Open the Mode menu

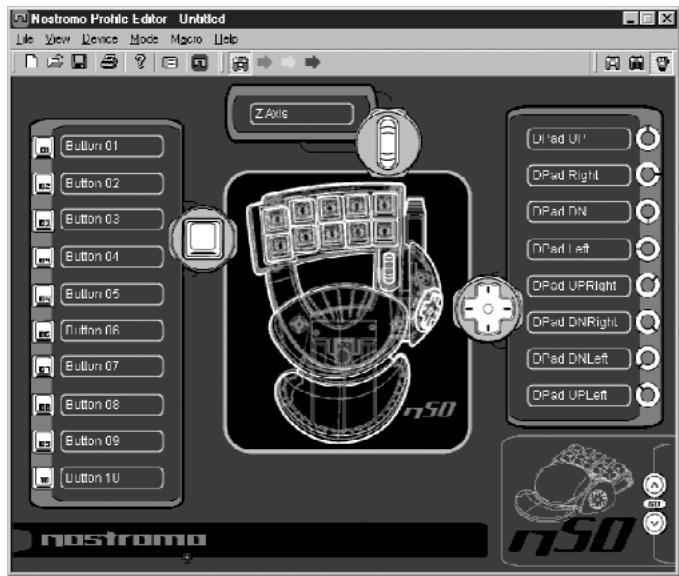[x=144, y=39]
